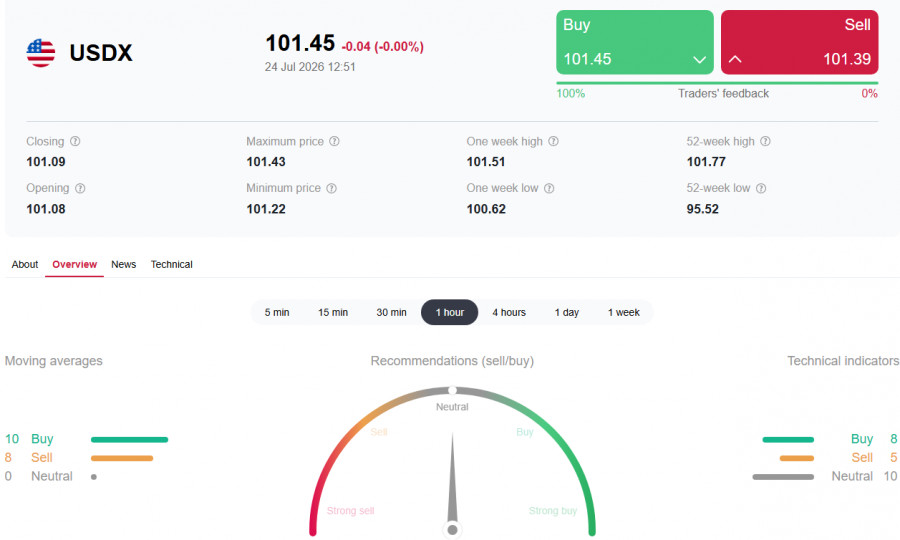Click the 0% traders feedback value
Screen dimensions: 900x540
tap(870, 94)
